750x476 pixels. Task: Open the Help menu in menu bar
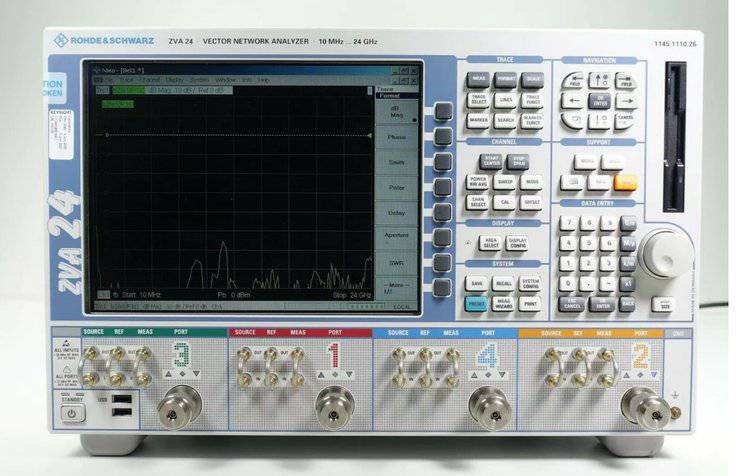[264, 80]
